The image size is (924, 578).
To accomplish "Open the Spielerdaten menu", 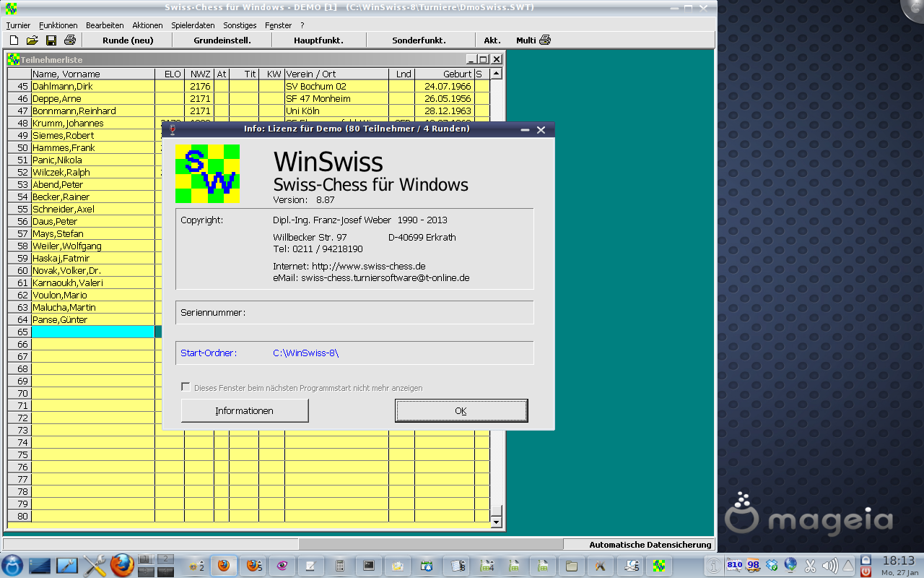I will (193, 25).
